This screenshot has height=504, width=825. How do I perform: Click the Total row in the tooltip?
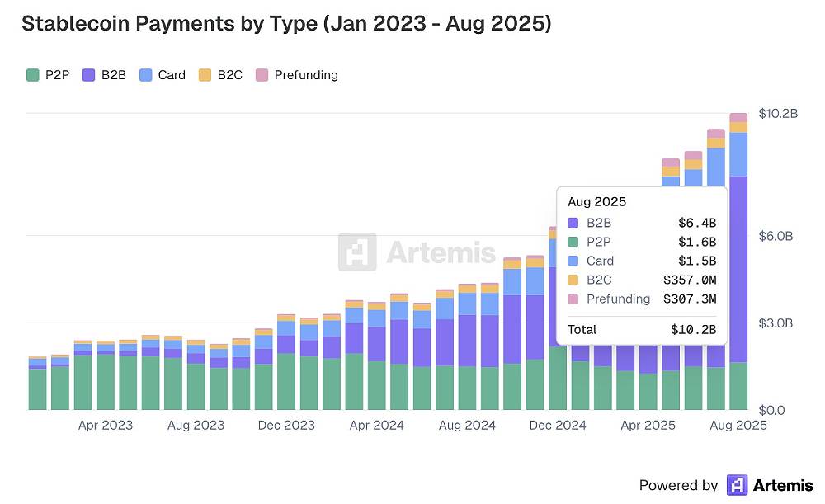click(642, 329)
